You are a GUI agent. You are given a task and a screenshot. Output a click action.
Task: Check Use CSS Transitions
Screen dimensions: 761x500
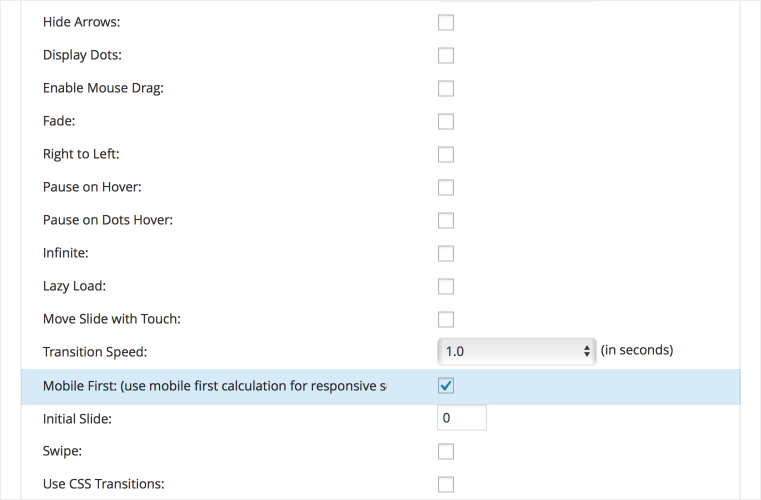[x=446, y=485]
